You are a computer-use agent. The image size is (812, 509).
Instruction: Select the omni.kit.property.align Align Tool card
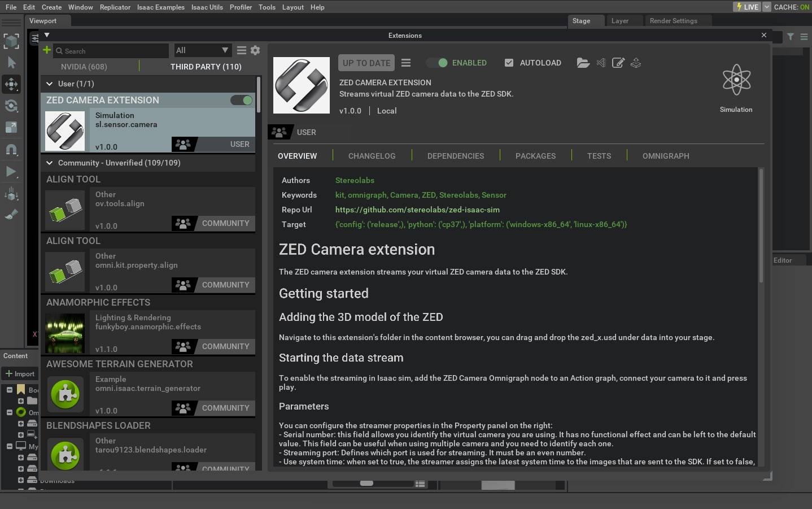point(149,264)
